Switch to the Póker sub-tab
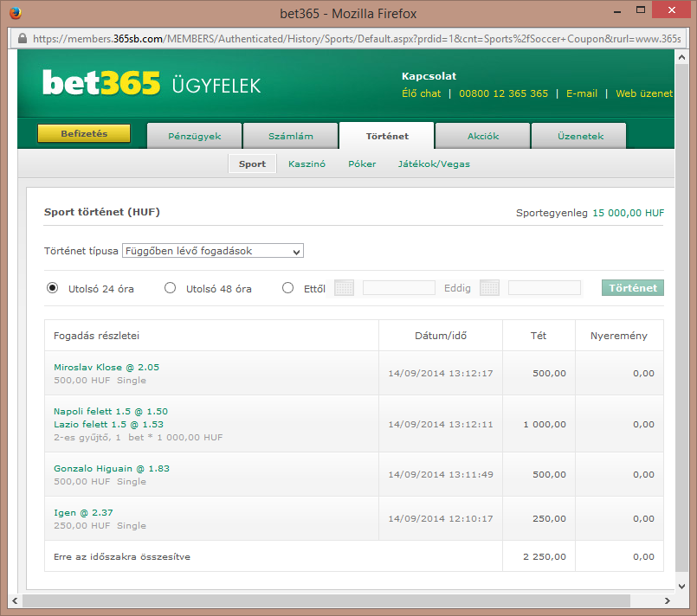This screenshot has width=697, height=616. click(x=362, y=164)
